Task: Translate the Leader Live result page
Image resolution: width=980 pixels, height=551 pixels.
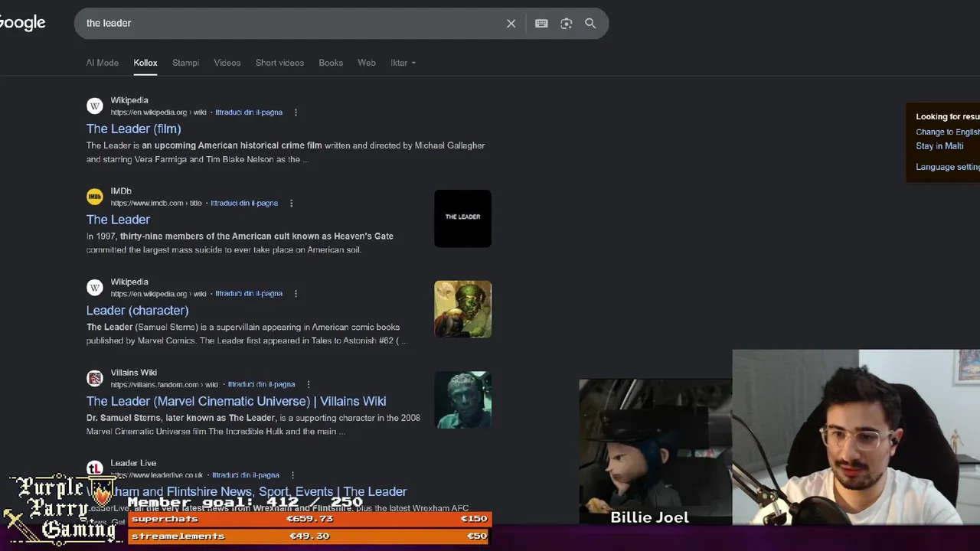Action: 246,475
